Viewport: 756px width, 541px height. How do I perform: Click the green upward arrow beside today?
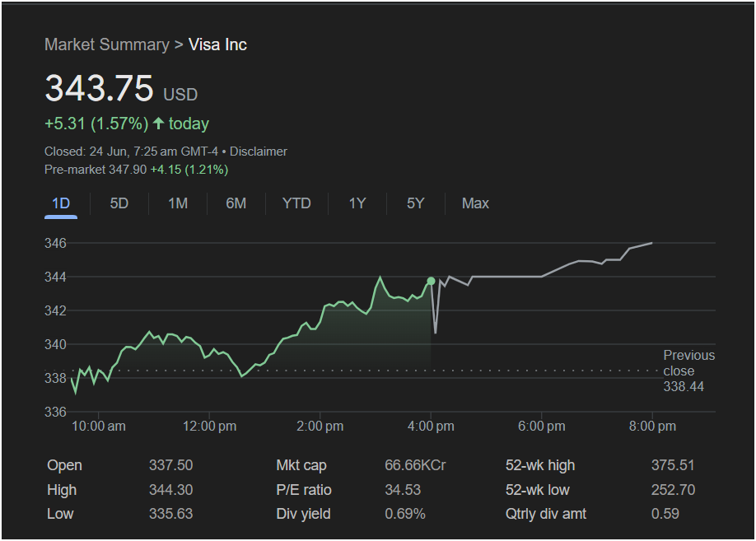pos(158,124)
